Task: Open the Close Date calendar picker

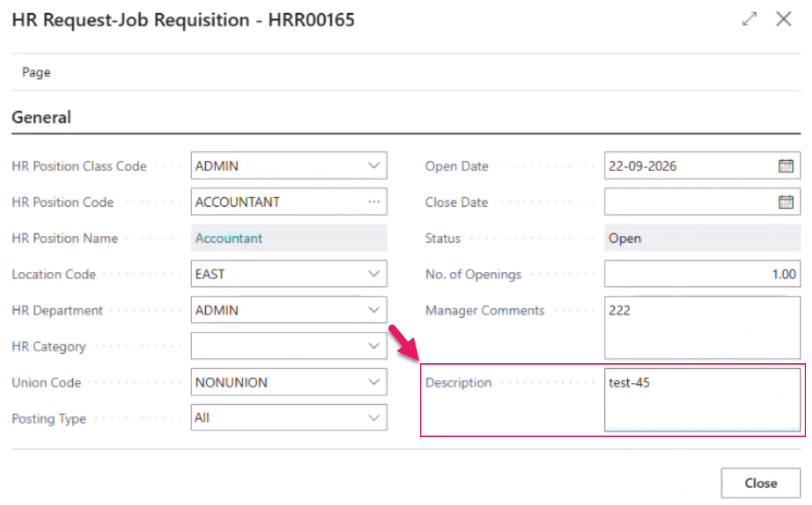Action: pyautogui.click(x=786, y=202)
